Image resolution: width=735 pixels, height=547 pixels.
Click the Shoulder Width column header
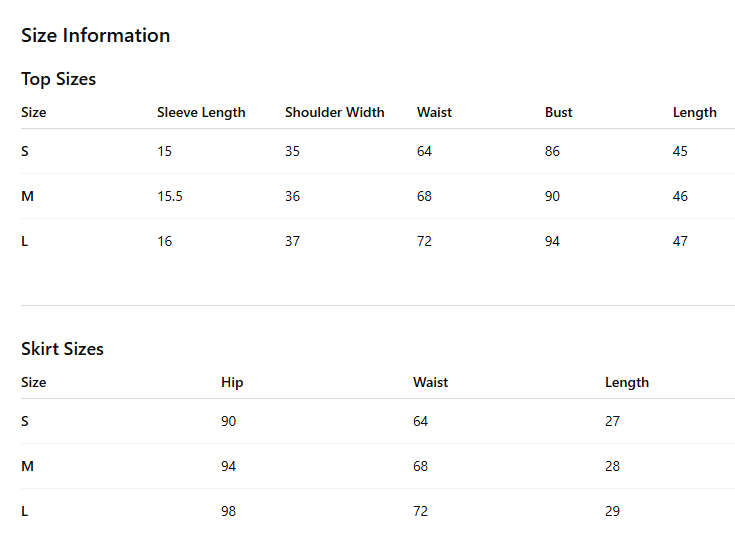click(x=335, y=112)
